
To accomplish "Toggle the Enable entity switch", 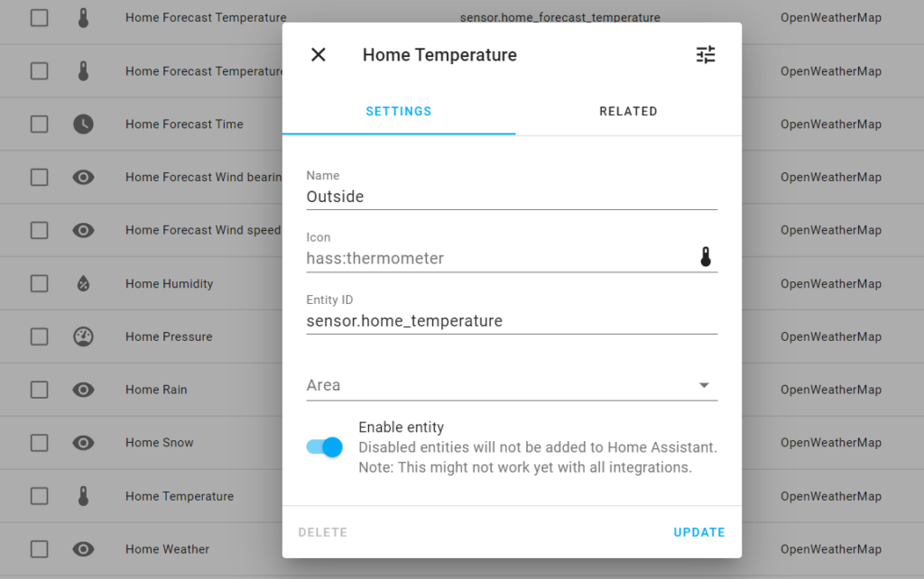I will coord(325,446).
